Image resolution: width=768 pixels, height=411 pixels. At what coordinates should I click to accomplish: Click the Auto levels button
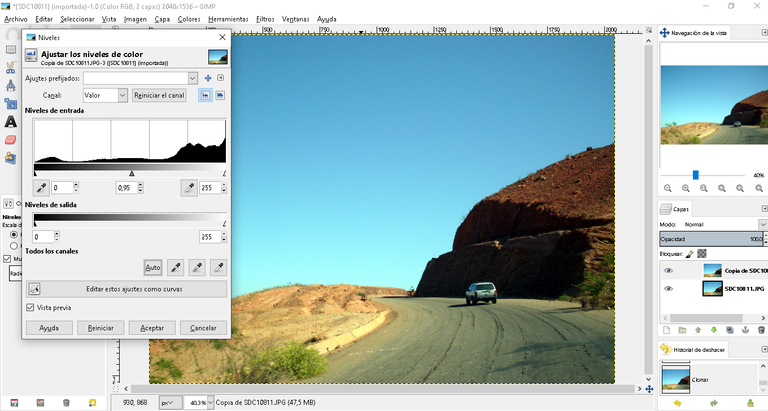pos(153,267)
